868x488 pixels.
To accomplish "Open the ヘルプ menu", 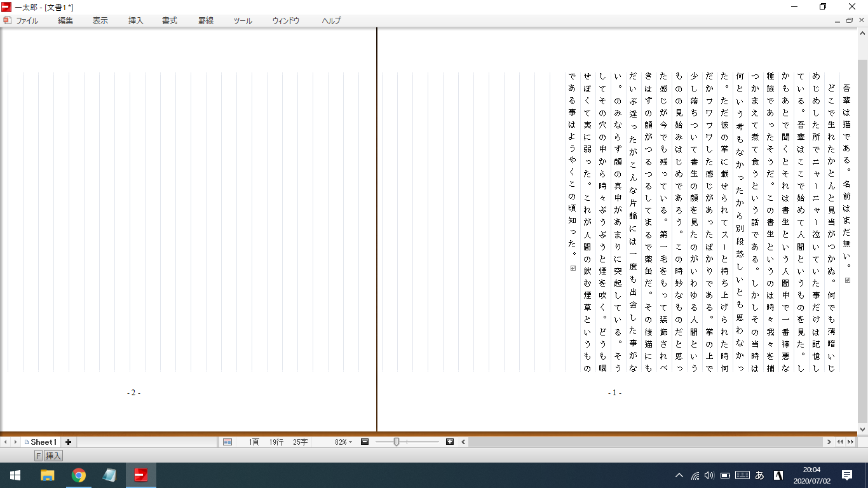I will pyautogui.click(x=331, y=20).
